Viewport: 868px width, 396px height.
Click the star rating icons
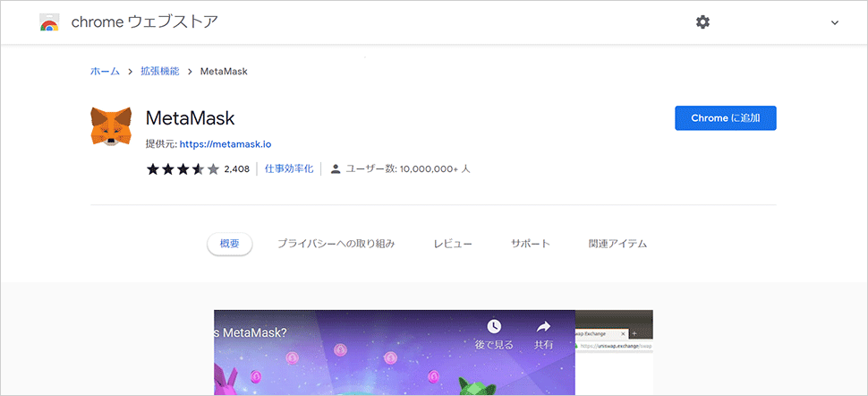pyautogui.click(x=183, y=169)
